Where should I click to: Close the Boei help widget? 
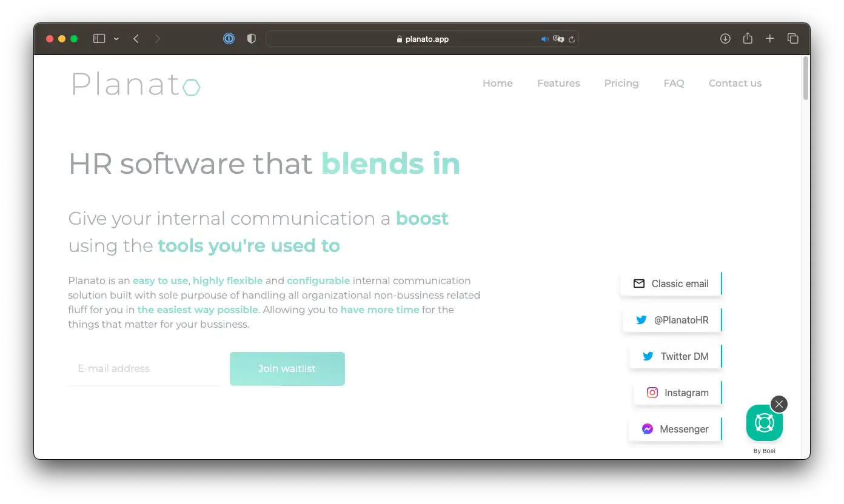coord(779,404)
